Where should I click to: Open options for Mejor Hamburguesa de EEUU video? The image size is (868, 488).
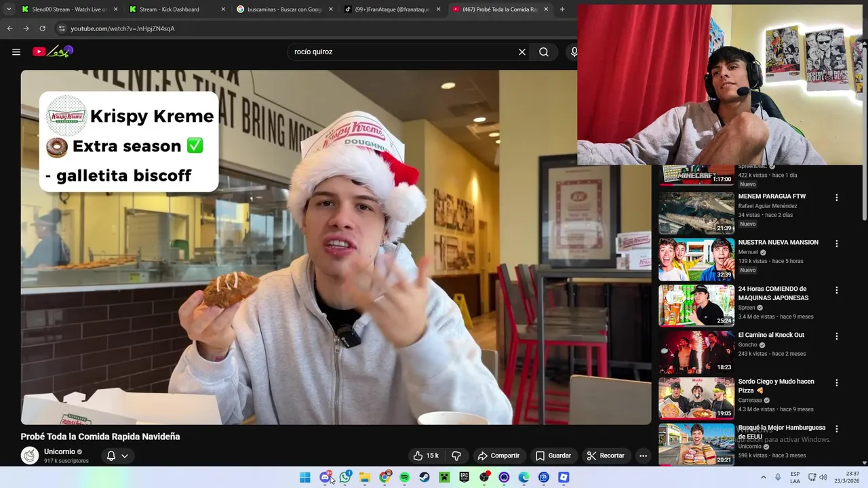click(x=836, y=429)
